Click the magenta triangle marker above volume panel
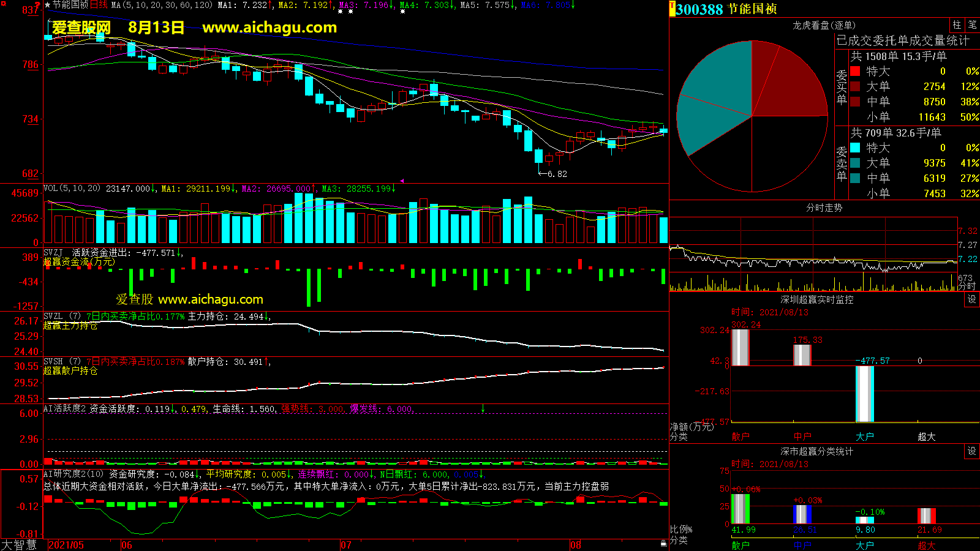This screenshot has width=980, height=551. point(402,181)
